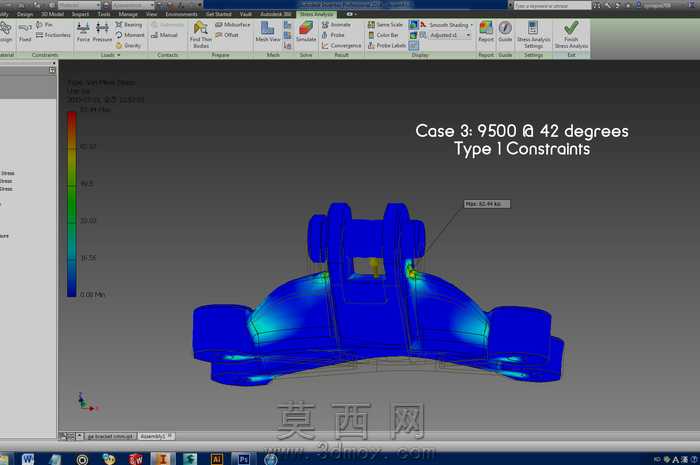
Task: Apply a Fixed constraint
Action: (x=25, y=32)
